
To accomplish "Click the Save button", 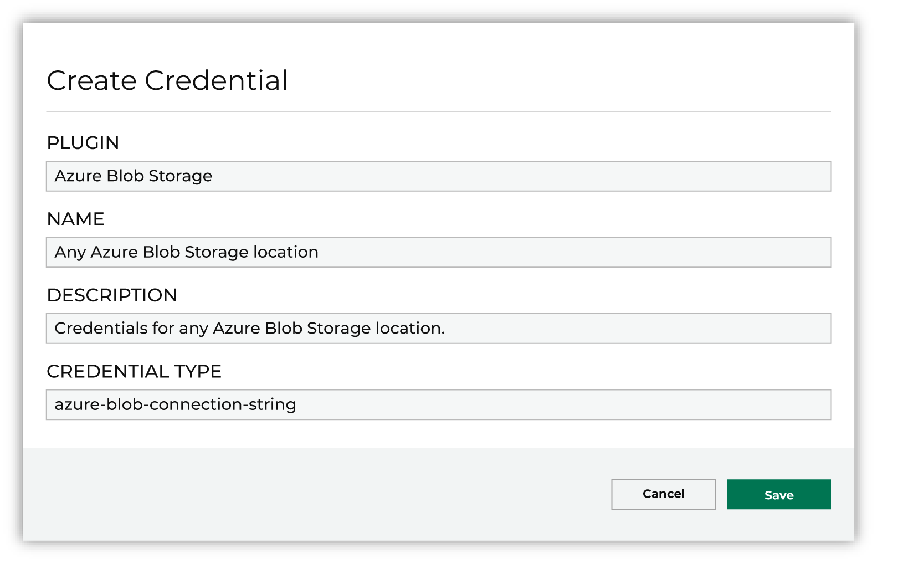I will click(779, 494).
